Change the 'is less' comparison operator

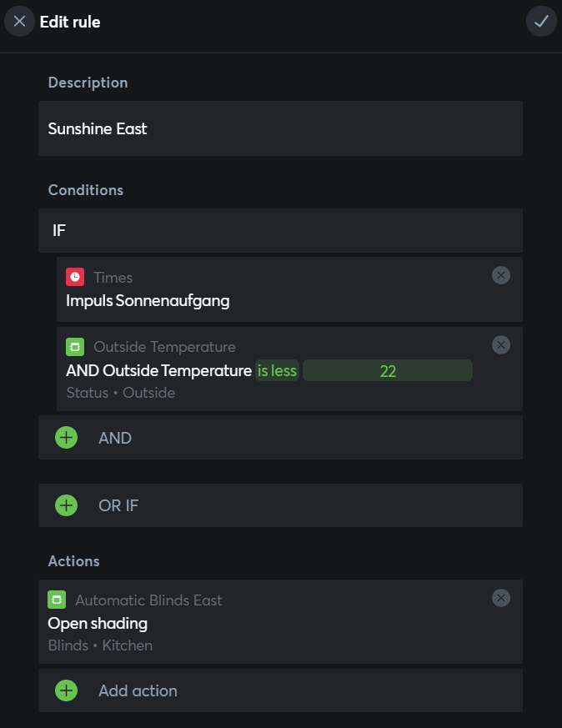pos(277,370)
